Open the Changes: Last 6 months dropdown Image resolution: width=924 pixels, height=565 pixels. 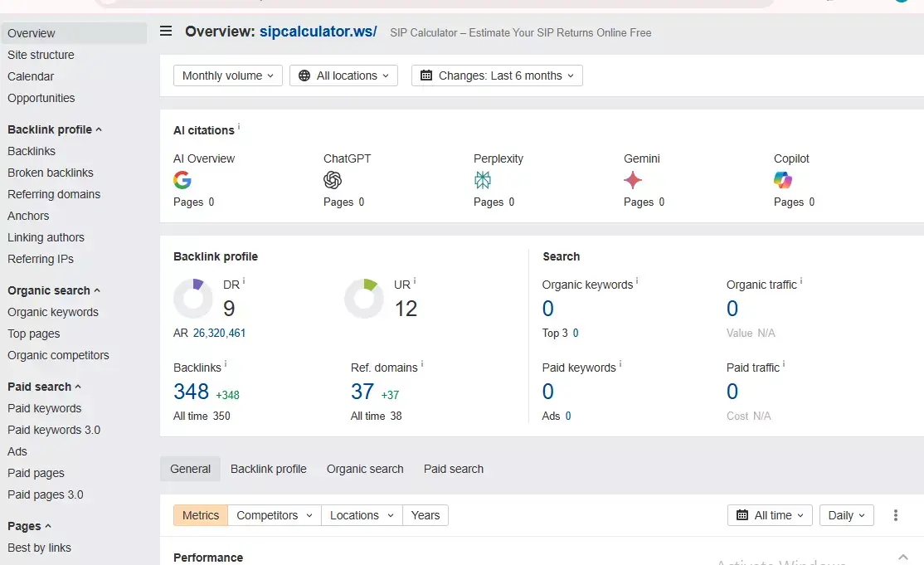(497, 75)
